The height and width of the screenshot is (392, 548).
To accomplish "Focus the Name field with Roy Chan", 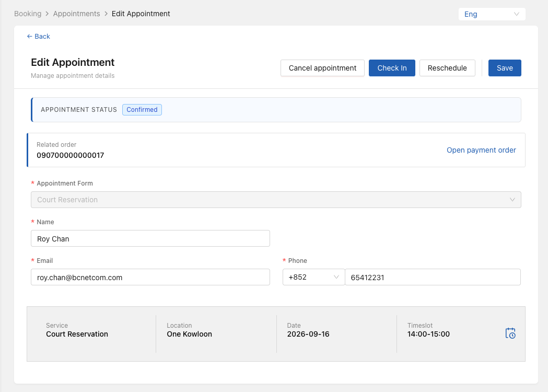I will [150, 238].
